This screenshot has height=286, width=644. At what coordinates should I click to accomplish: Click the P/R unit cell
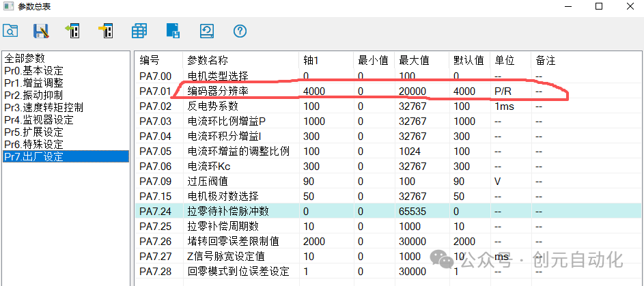[x=503, y=91]
